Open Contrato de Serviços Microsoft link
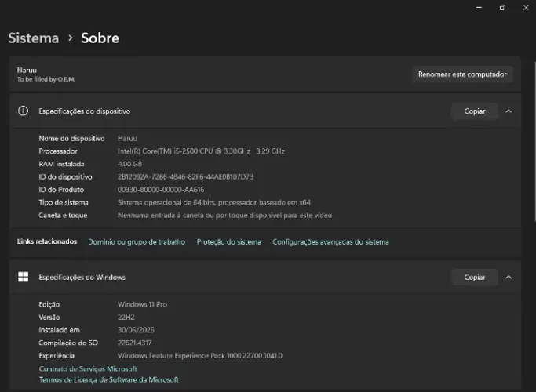The height and width of the screenshot is (392, 536). click(88, 368)
